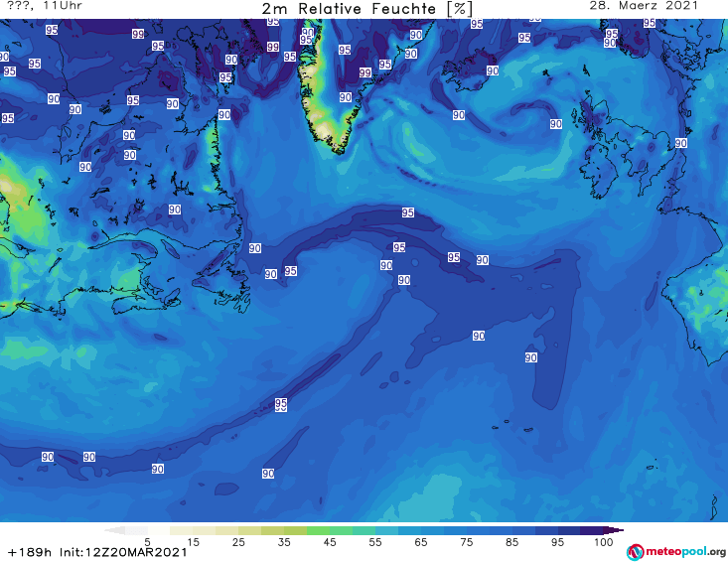728x562 pixels.
Task: Click the date '28. Maerz 2021'
Action: (x=644, y=6)
